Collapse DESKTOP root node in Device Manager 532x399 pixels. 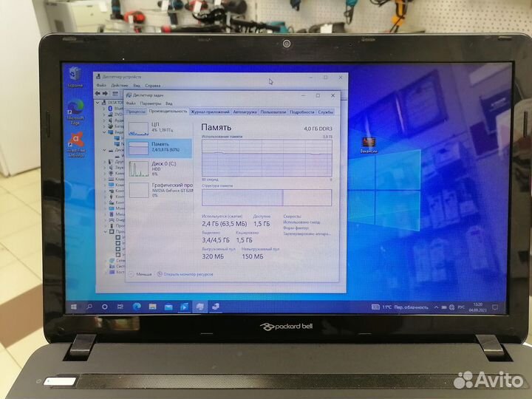[x=98, y=103]
